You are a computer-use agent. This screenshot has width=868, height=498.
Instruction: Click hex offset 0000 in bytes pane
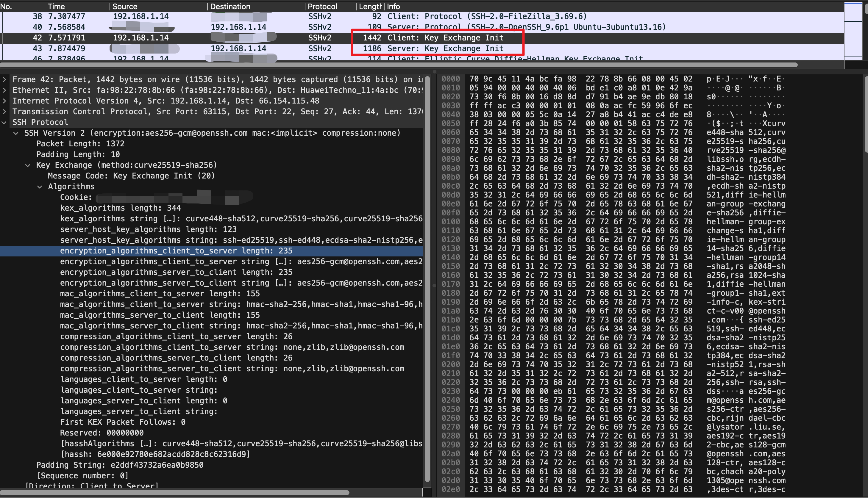tap(451, 79)
